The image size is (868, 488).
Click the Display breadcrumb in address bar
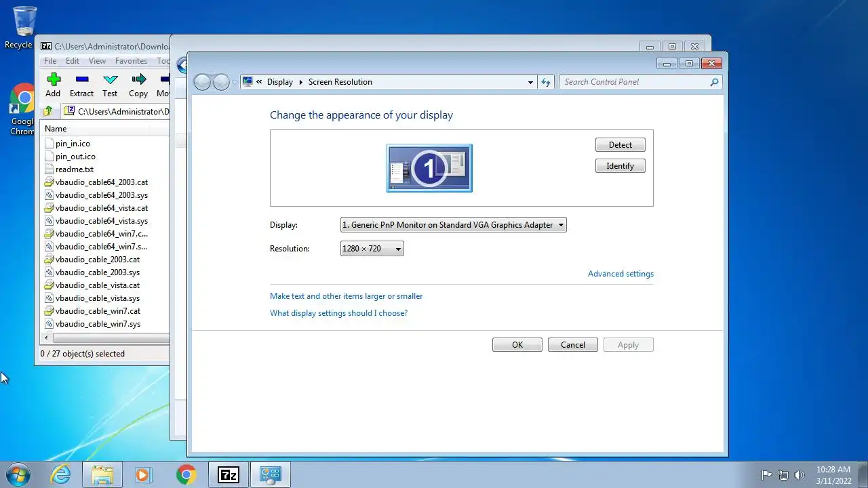click(280, 82)
